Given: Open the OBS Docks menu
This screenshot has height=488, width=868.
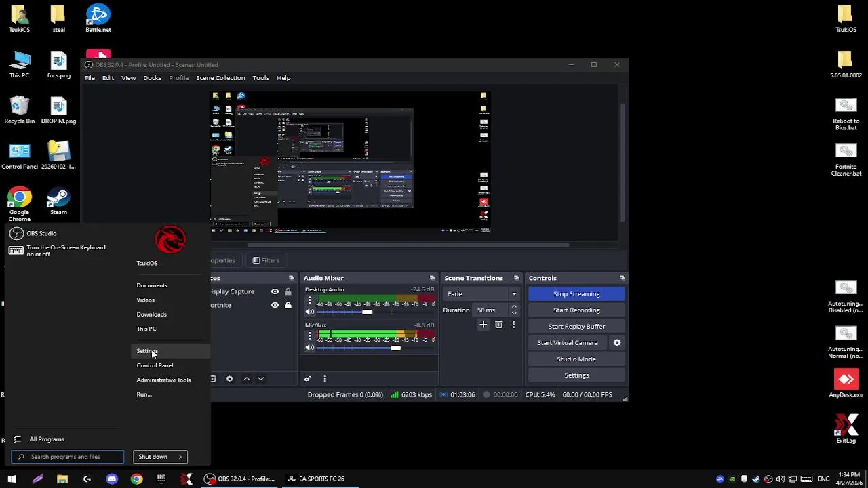Looking at the screenshot, I should coord(152,78).
